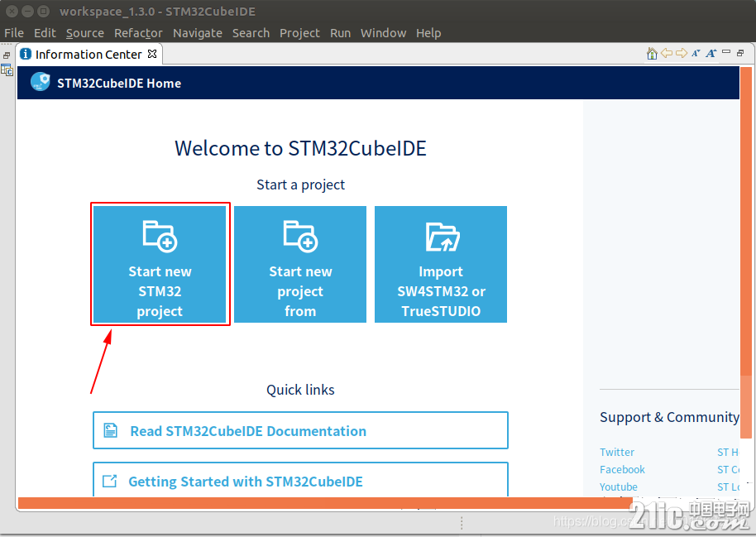Open the Source menu

[x=85, y=33]
